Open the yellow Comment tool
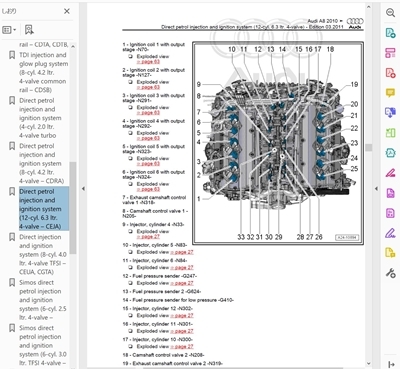400x369 pixels. tap(390, 92)
